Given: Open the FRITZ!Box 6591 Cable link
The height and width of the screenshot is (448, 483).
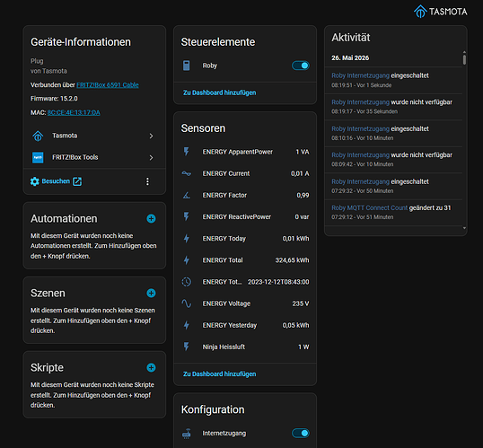Looking at the screenshot, I should point(108,85).
